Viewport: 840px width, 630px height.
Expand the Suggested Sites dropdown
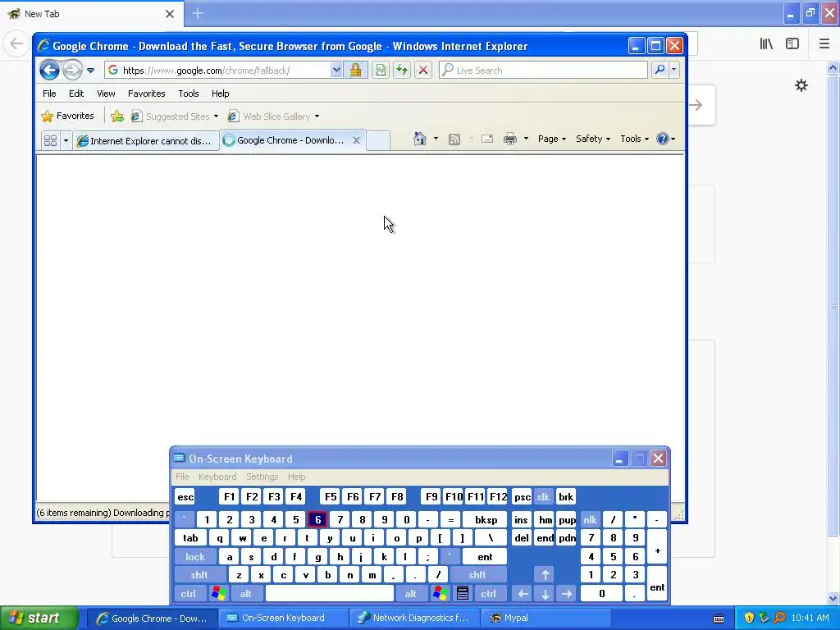pos(216,116)
